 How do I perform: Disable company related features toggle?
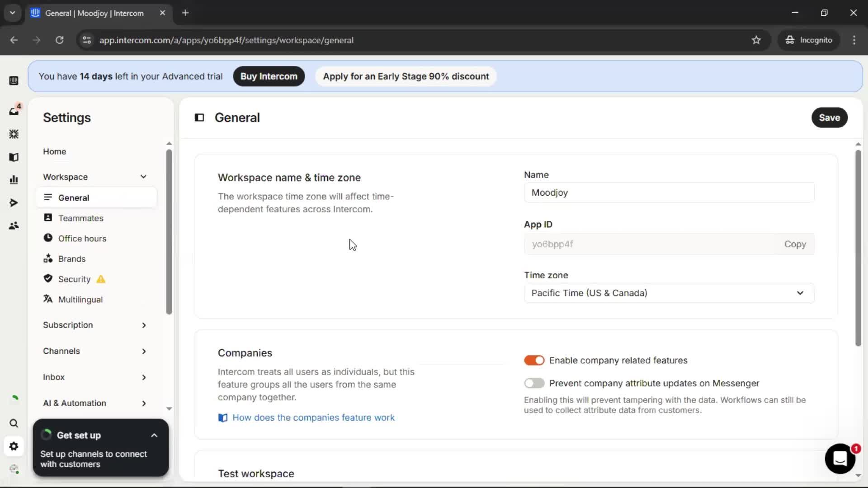[534, 361]
